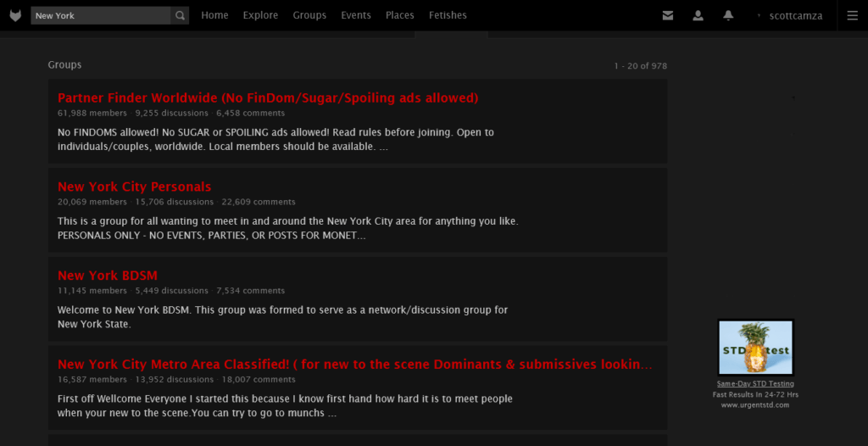Open the scottcamza profile link
This screenshot has height=446, width=868.
[x=795, y=16]
